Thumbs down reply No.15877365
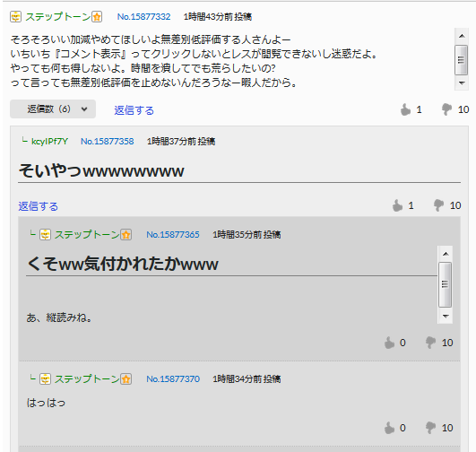476x452 pixels. pyautogui.click(x=430, y=343)
